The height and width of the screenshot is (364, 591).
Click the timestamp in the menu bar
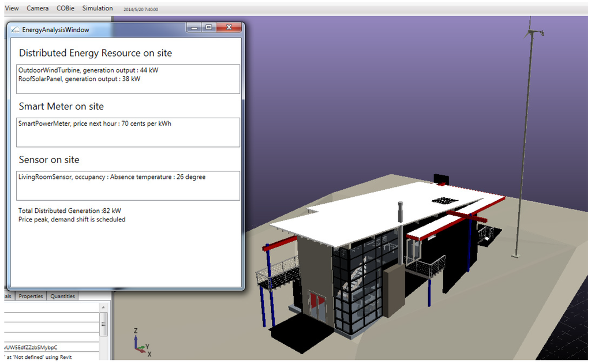pyautogui.click(x=140, y=10)
